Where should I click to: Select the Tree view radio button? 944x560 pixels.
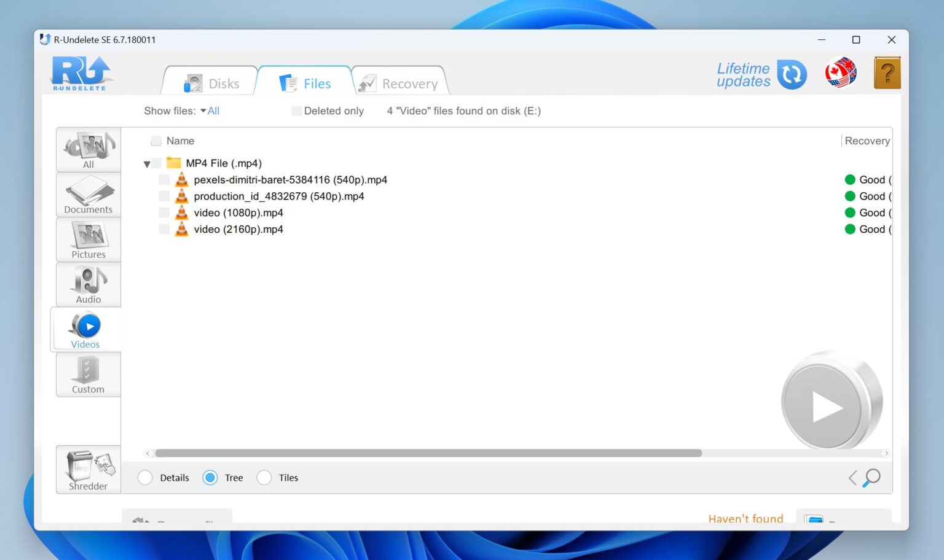210,477
